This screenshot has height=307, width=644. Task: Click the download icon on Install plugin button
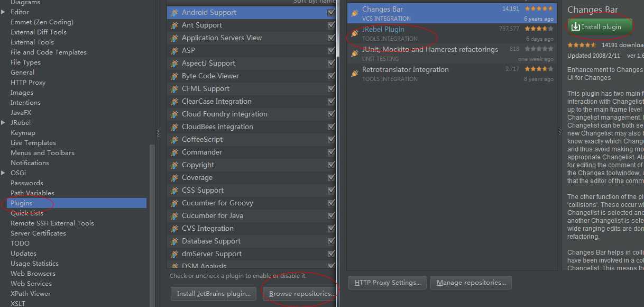[576, 26]
